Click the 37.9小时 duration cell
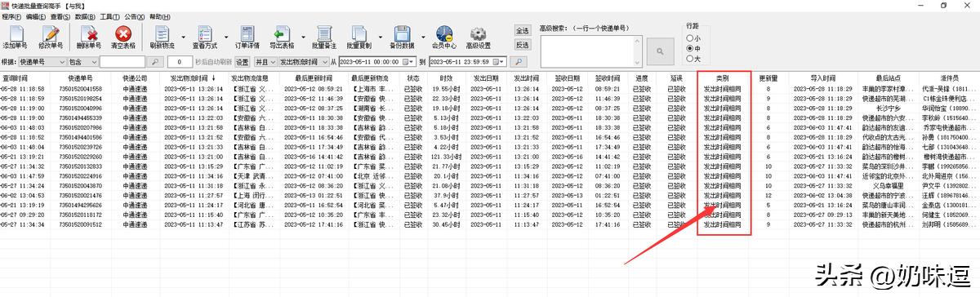 click(x=448, y=195)
